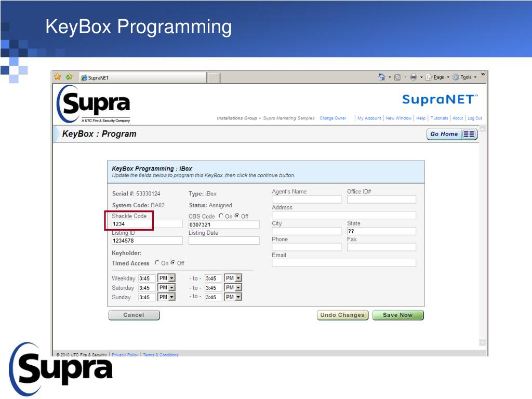Click the Save Now button

click(x=398, y=315)
